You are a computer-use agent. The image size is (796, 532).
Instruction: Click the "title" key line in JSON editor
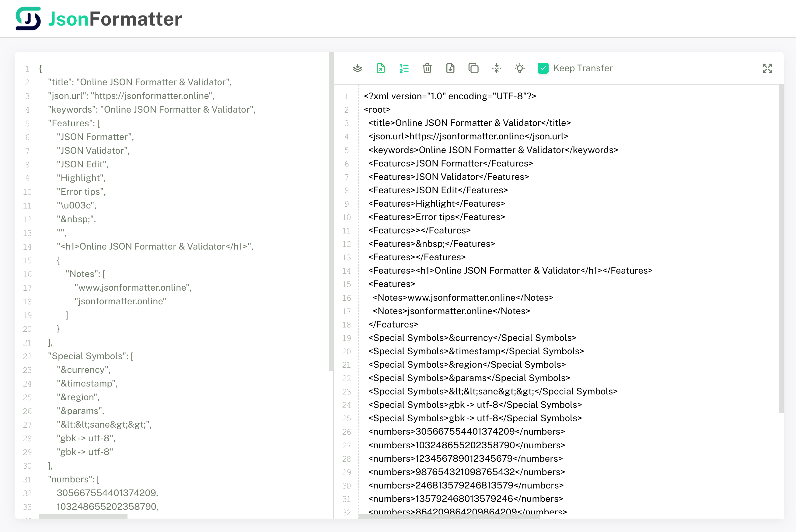click(140, 82)
